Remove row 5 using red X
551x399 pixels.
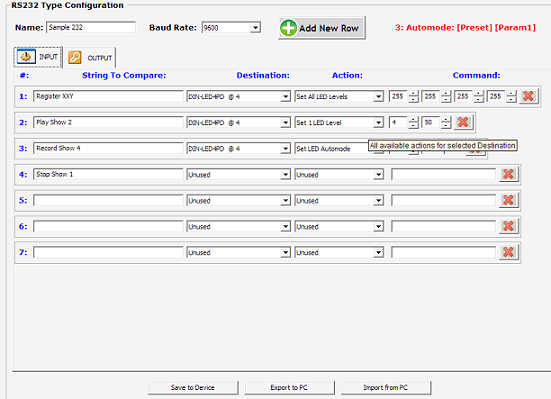click(508, 200)
